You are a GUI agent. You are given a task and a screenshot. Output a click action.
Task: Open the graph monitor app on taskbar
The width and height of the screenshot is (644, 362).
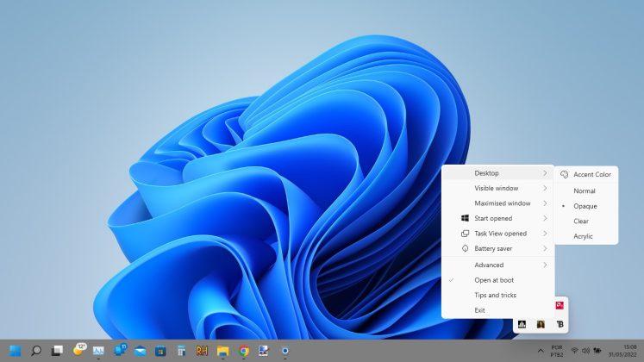(98, 351)
